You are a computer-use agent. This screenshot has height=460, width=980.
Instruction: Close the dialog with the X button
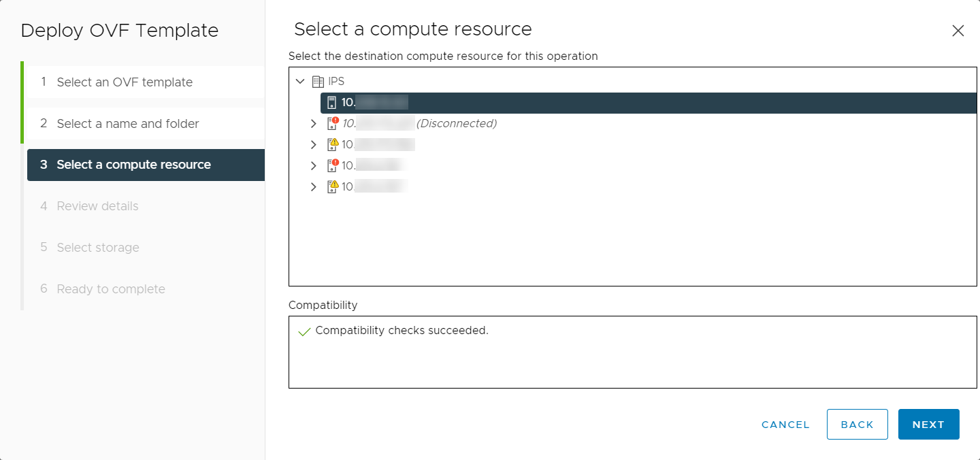958,31
